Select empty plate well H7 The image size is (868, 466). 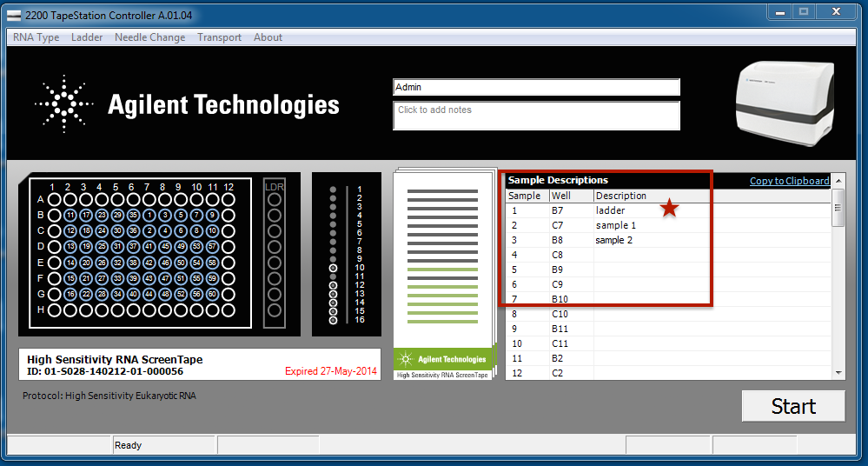(149, 310)
